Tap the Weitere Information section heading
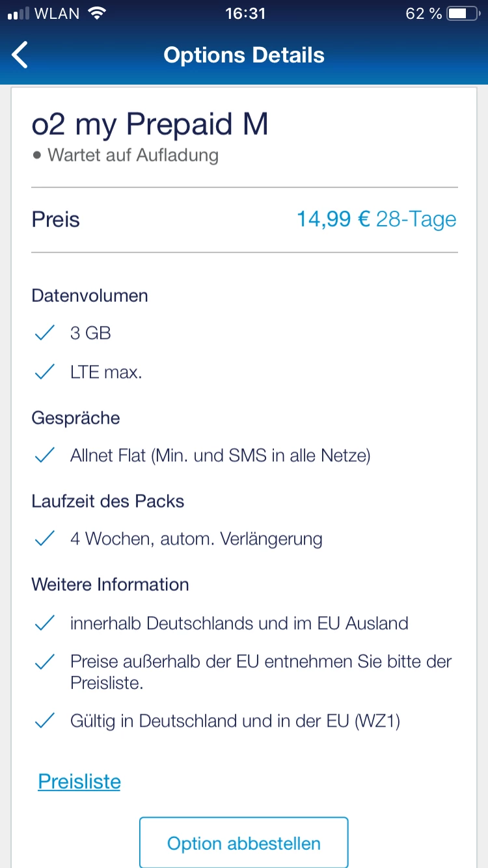Screen dimensions: 488x868 [x=110, y=584]
